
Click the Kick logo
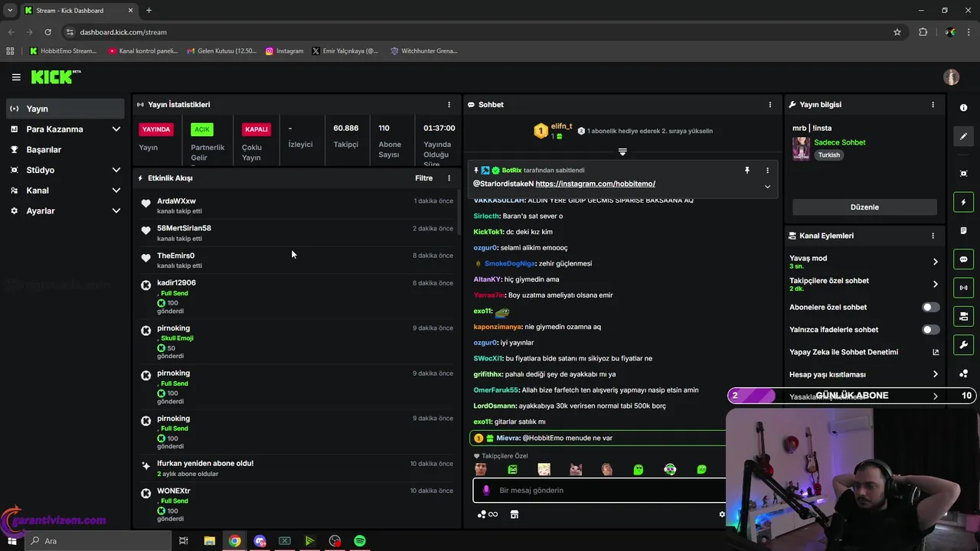[55, 77]
